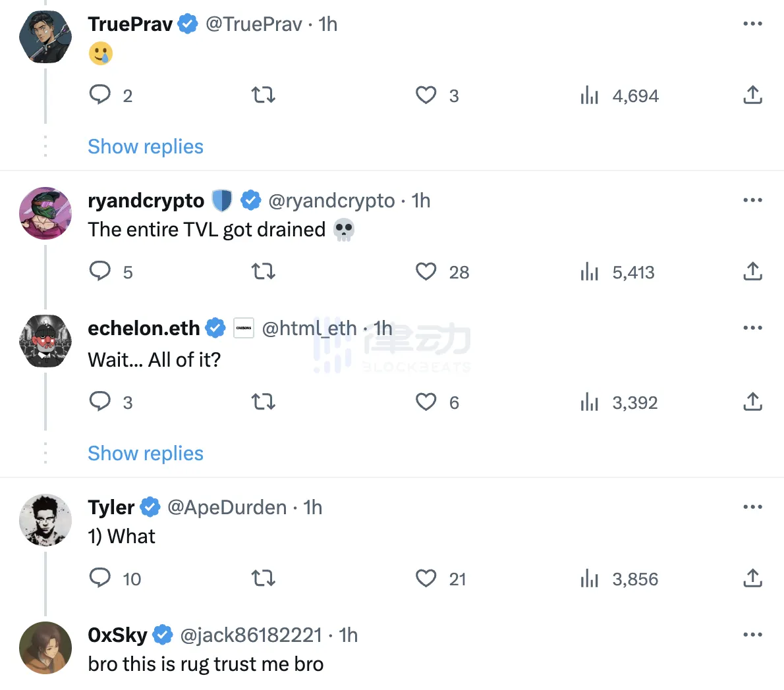Open more options for 0xSky's tweet
The image size is (784, 690).
click(752, 635)
